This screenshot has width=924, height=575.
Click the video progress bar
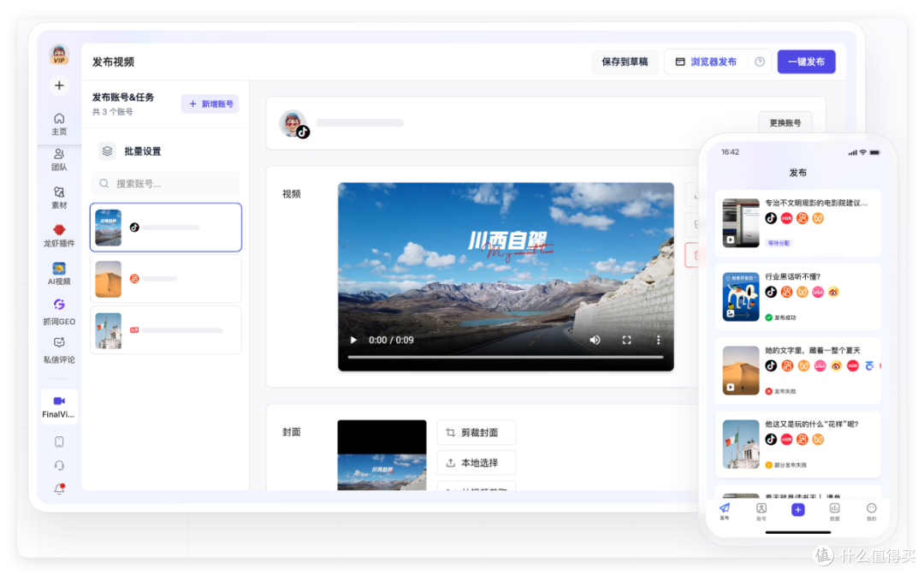point(506,357)
